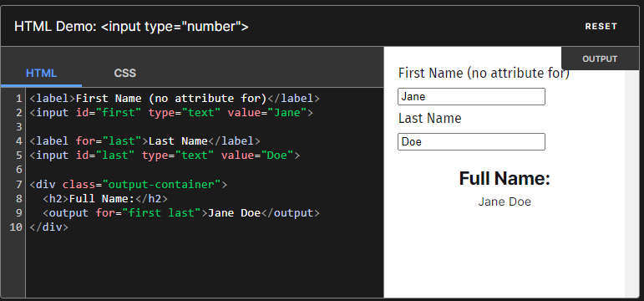Open the CSS tab
644x301 pixels.
pyautogui.click(x=124, y=74)
